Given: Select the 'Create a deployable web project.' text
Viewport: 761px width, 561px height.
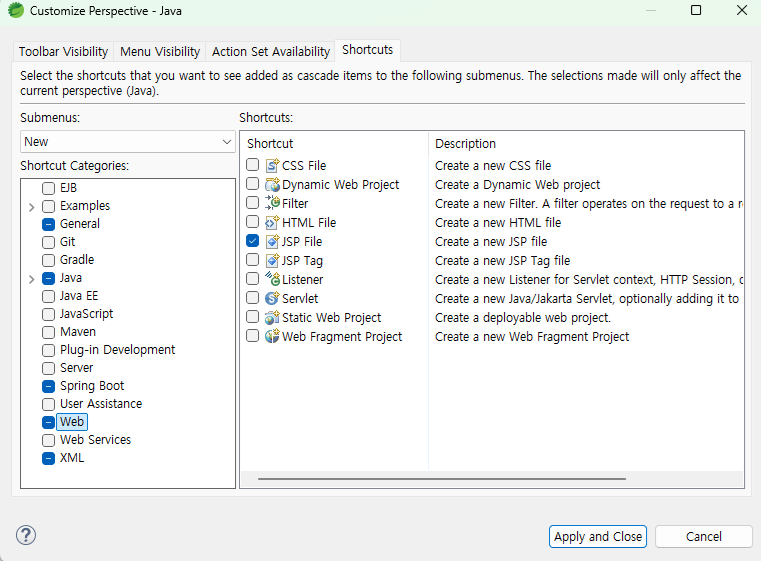Looking at the screenshot, I should click(x=523, y=317).
